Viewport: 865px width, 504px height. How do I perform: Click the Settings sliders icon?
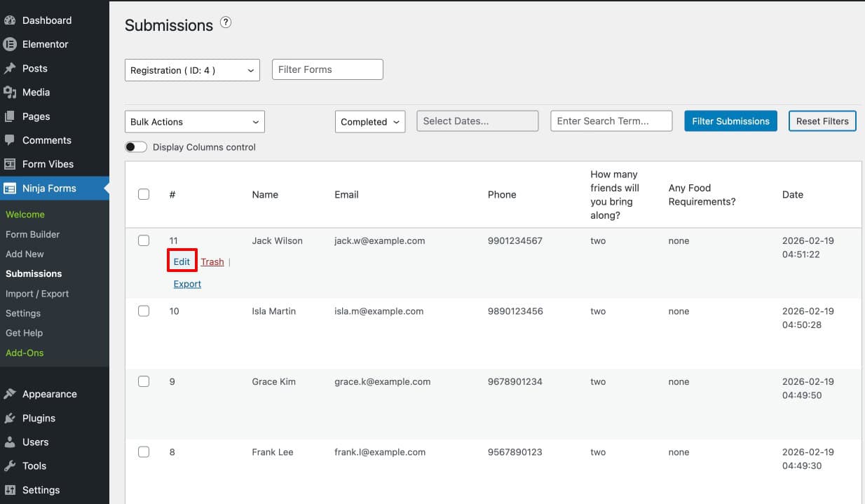(x=10, y=489)
